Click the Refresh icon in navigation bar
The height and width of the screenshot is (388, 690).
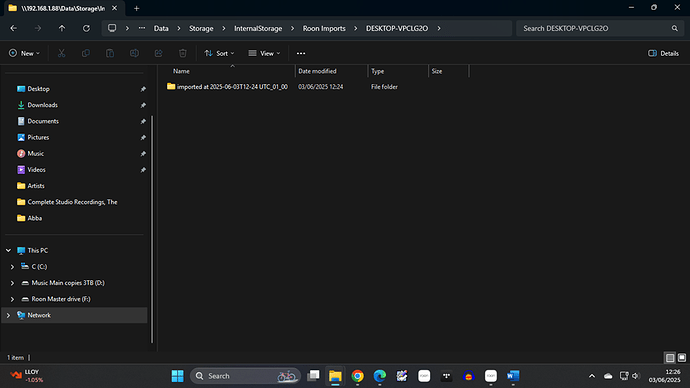(86, 28)
